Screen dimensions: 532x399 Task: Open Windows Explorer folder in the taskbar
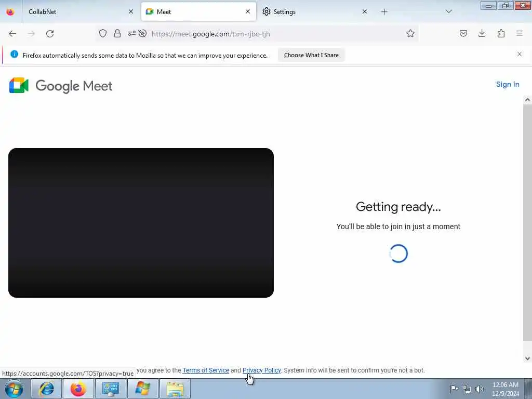pyautogui.click(x=175, y=389)
